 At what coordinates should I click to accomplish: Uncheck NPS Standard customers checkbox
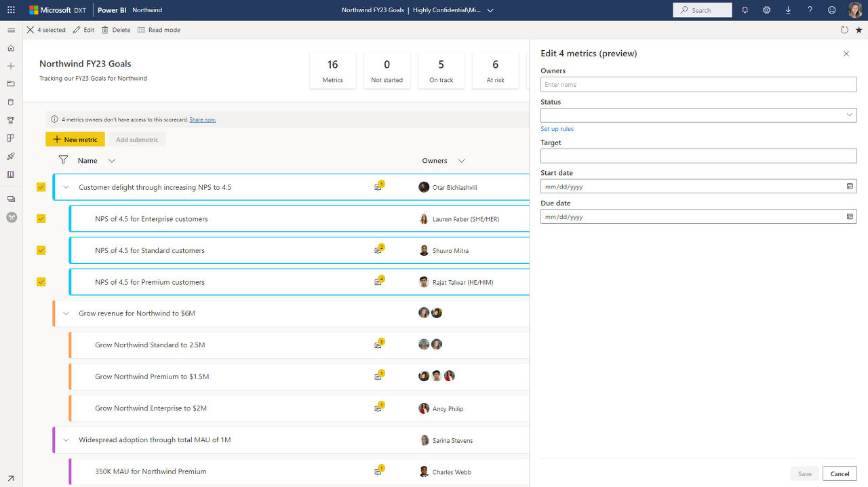point(41,250)
